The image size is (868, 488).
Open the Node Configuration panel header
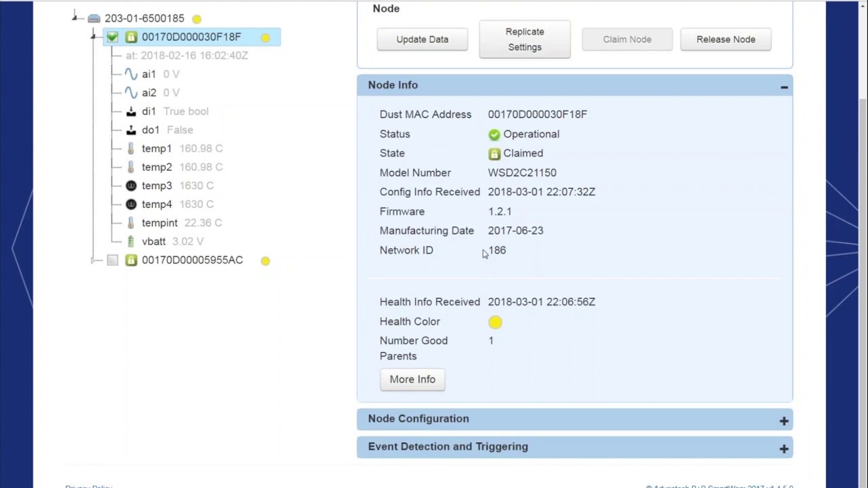[574, 419]
